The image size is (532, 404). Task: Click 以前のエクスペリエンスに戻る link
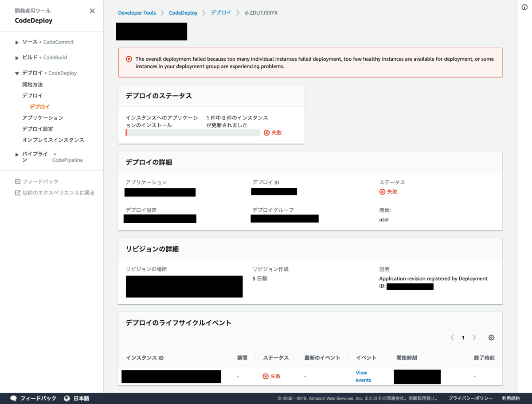coord(59,193)
